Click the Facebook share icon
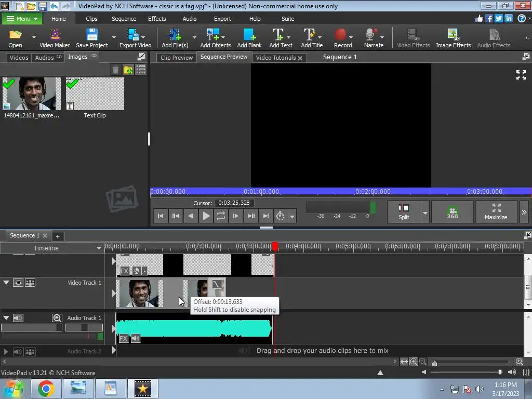This screenshot has width=532, height=399. 488,18
